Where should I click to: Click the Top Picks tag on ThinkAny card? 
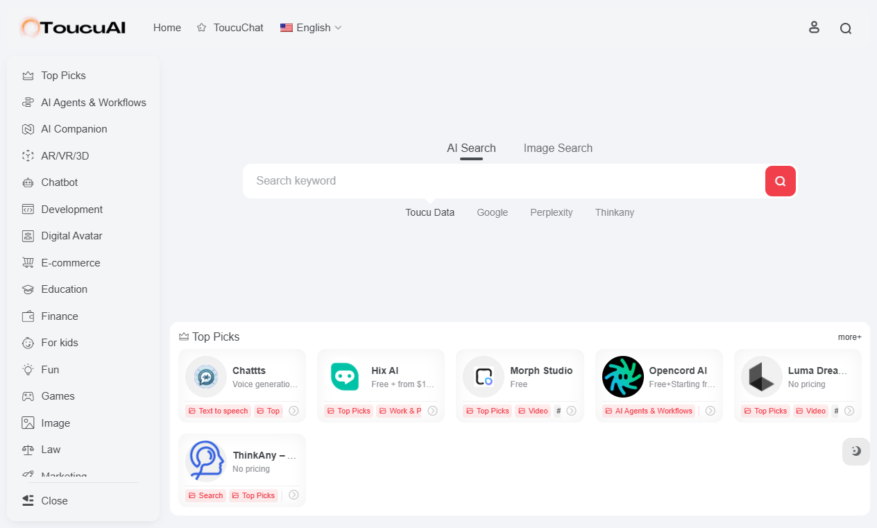[x=253, y=496]
